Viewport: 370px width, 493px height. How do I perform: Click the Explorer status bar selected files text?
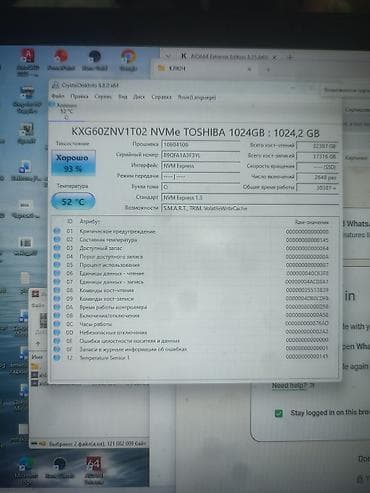tap(97, 444)
